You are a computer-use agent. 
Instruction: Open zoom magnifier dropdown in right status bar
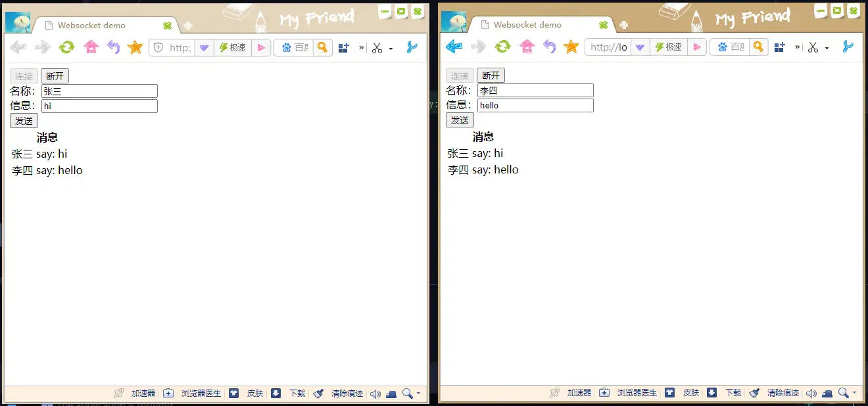pos(854,393)
